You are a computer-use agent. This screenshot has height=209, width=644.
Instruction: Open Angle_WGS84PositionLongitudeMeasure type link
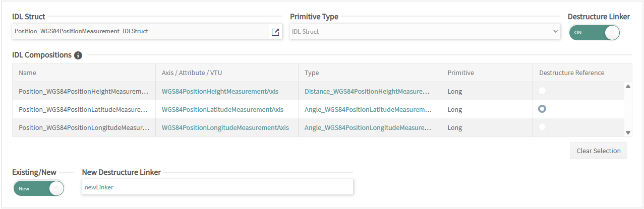click(x=368, y=127)
